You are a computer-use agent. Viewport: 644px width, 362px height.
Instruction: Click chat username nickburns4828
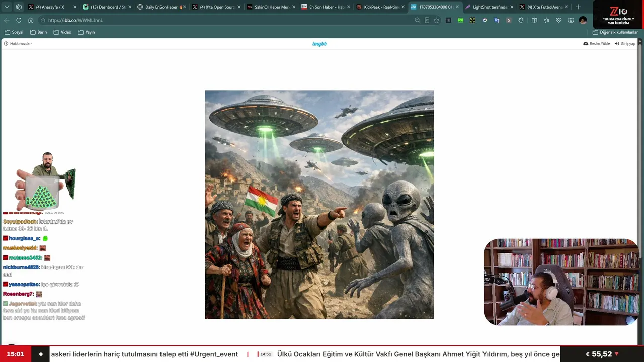(x=21, y=267)
